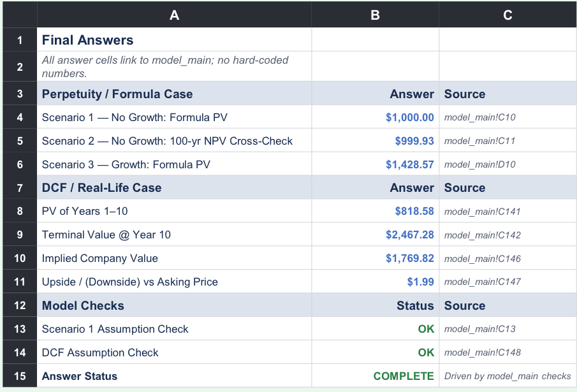This screenshot has width=577, height=392.
Task: Click 'Scenario 2 — No Growth: 100-yr NPV Cross-Check'
Action: click(x=174, y=141)
